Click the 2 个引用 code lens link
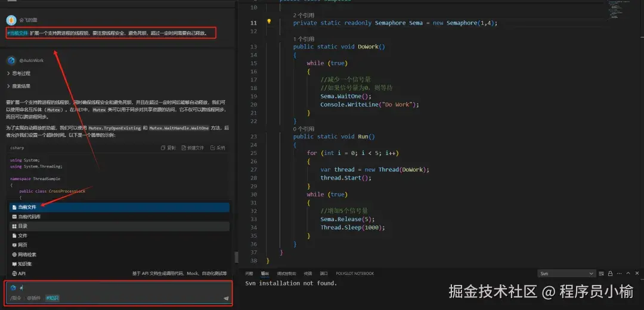The width and height of the screenshot is (644, 310). (304, 15)
